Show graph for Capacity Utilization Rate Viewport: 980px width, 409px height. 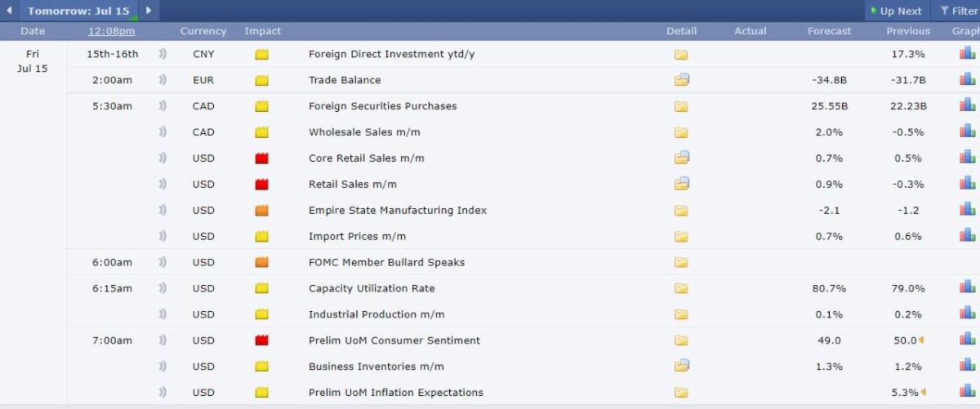click(968, 287)
